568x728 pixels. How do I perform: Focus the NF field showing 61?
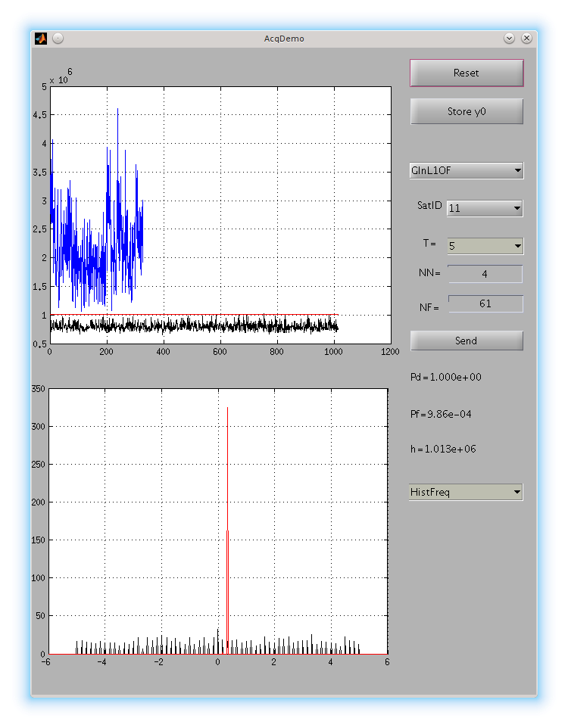click(485, 303)
